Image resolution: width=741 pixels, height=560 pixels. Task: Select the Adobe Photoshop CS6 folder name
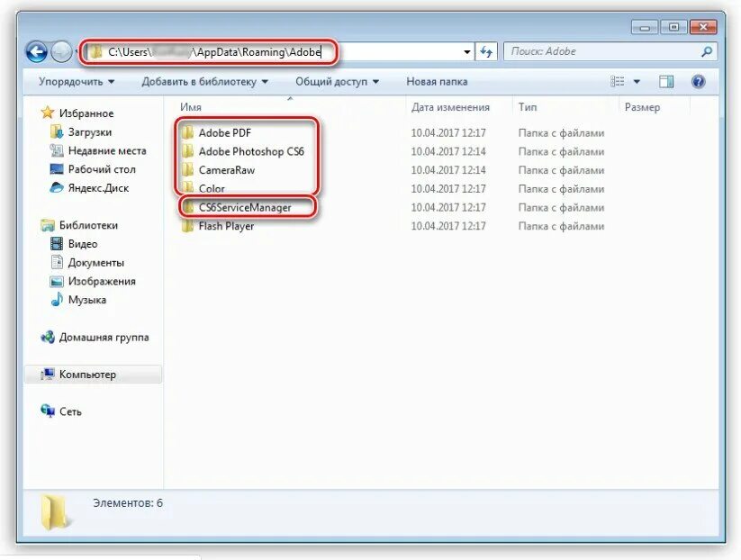[x=251, y=151]
